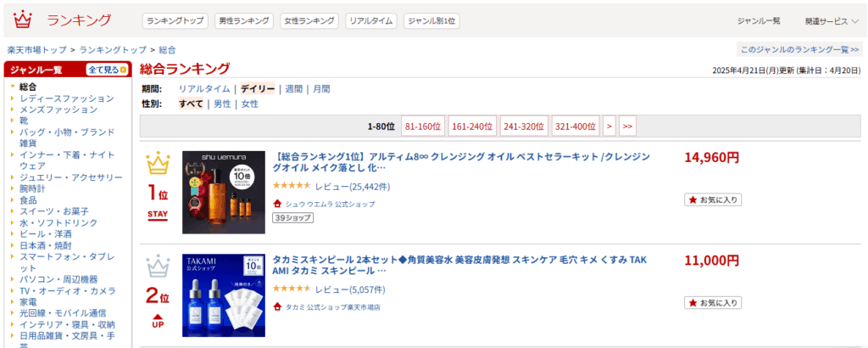This screenshot has height=348, width=868.
Task: Open バッグ・小物・ブランド雑貨 genre
Action: coord(67,138)
